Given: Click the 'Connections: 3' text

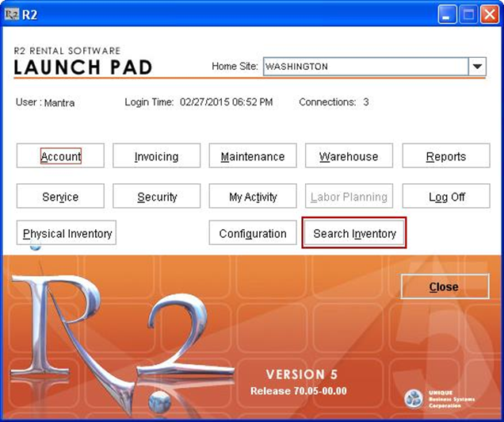Looking at the screenshot, I should (334, 102).
